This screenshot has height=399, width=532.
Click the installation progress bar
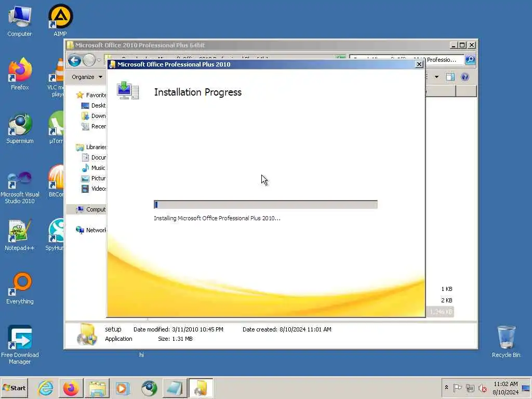pos(265,205)
